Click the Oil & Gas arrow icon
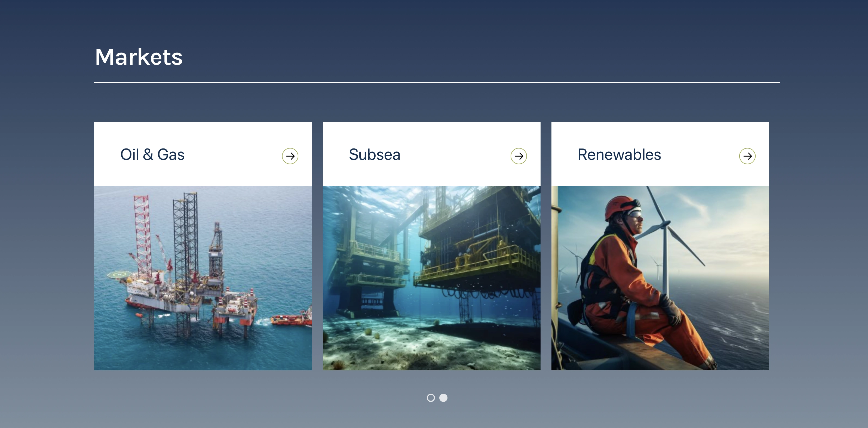 coord(290,156)
